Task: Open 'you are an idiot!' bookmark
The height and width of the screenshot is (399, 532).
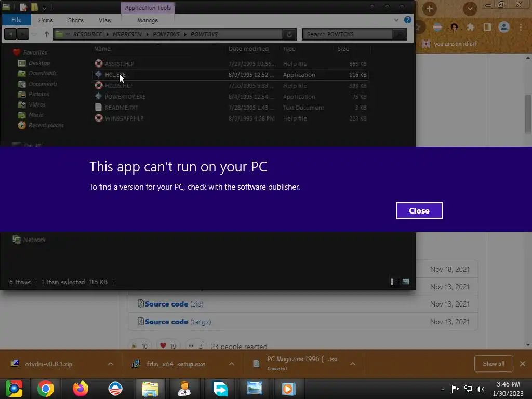Action: point(449,44)
